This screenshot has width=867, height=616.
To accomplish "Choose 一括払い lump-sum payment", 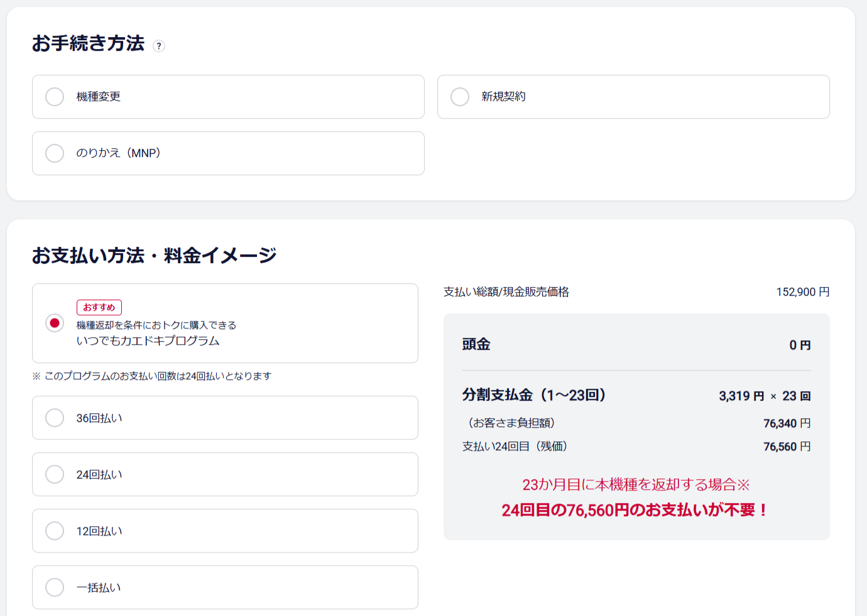I will click(x=55, y=587).
